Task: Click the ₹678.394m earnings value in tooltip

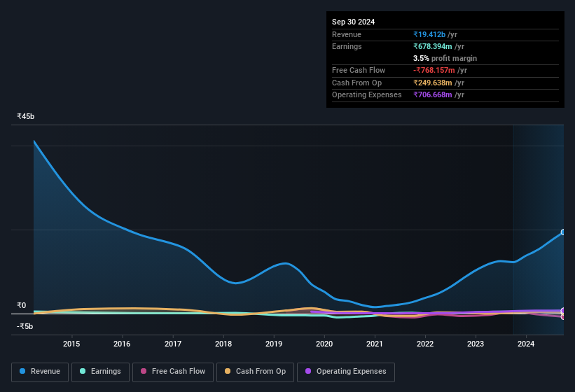Action: (x=432, y=46)
